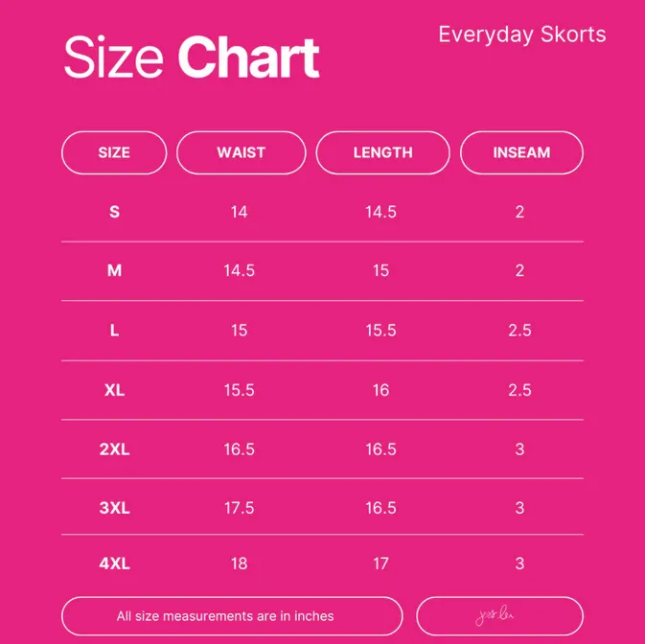This screenshot has height=644, width=645.
Task: Select the 4XL size row label
Action: (114, 563)
